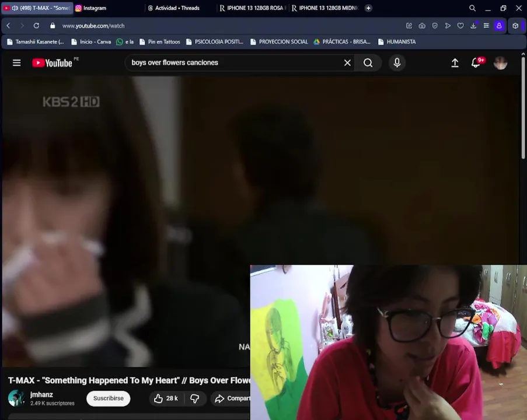The height and width of the screenshot is (420, 527).
Task: Click the Suscribirse button
Action: pyautogui.click(x=108, y=398)
